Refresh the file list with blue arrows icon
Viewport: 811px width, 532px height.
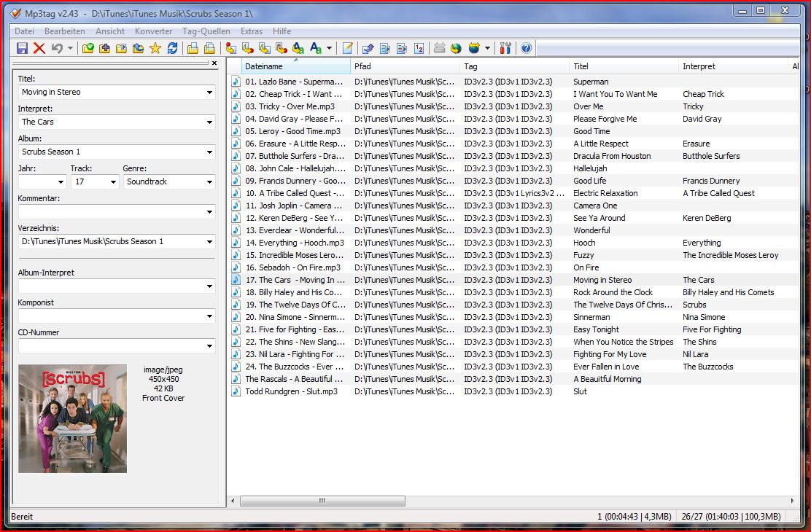[172, 48]
